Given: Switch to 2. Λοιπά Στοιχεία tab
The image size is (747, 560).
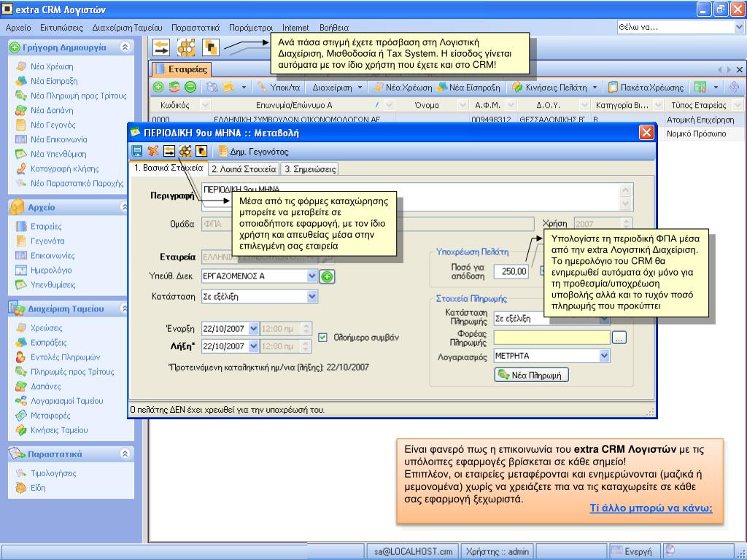Looking at the screenshot, I should (x=244, y=169).
